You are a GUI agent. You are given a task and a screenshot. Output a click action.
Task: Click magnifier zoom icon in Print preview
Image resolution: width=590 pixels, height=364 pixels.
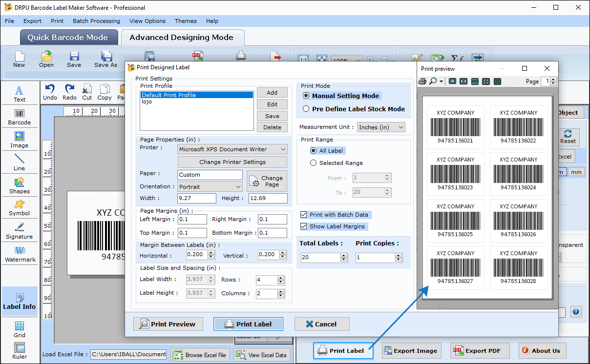point(433,81)
